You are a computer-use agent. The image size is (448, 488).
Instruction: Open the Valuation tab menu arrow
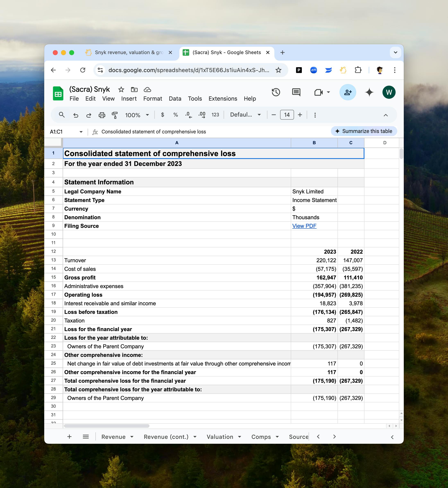240,437
